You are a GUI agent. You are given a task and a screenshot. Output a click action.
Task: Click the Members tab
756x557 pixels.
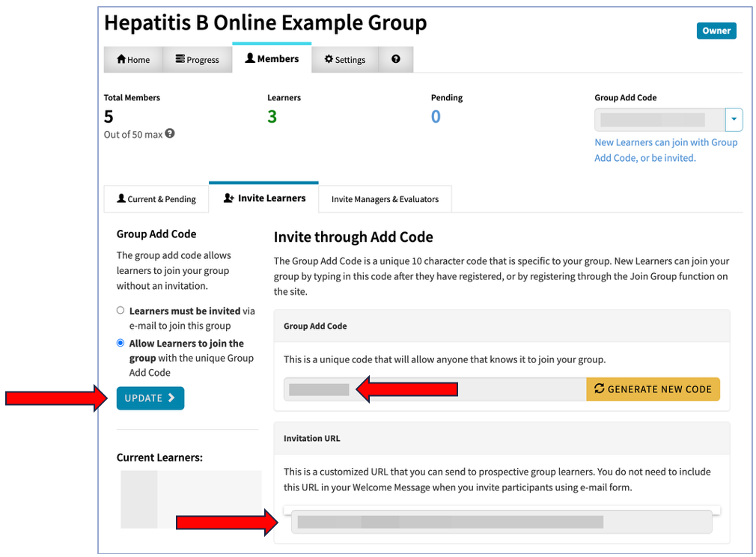272,58
